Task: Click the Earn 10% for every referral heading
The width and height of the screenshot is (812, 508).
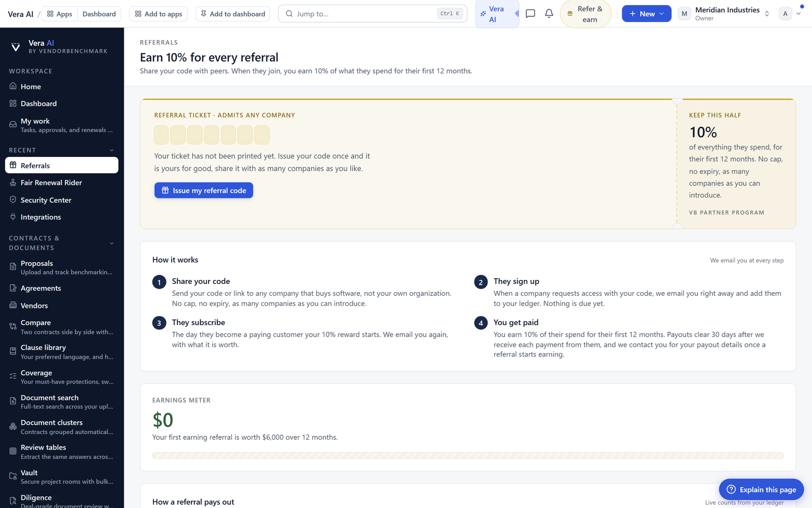Action: (x=209, y=57)
